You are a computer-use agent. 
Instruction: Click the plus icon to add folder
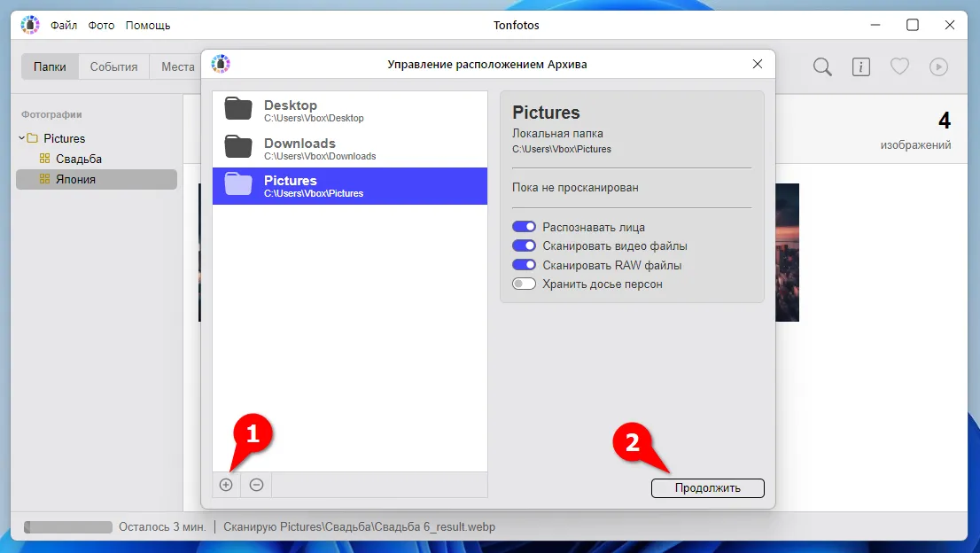226,485
